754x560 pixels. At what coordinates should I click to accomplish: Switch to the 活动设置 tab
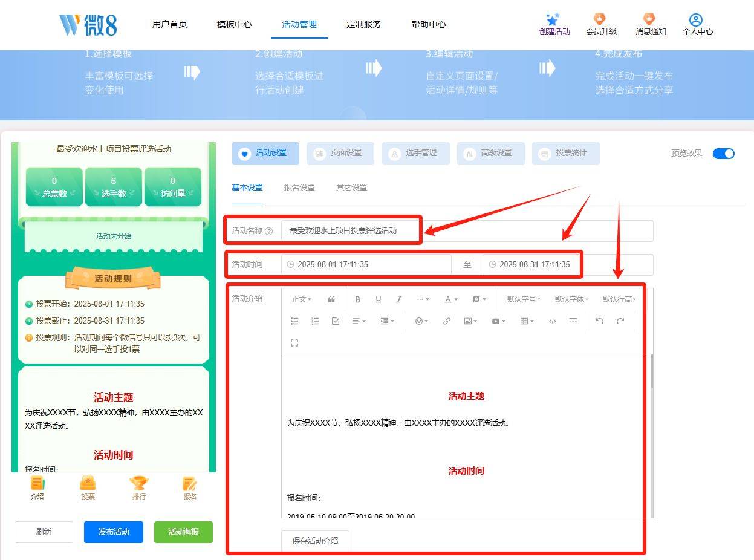coord(265,154)
